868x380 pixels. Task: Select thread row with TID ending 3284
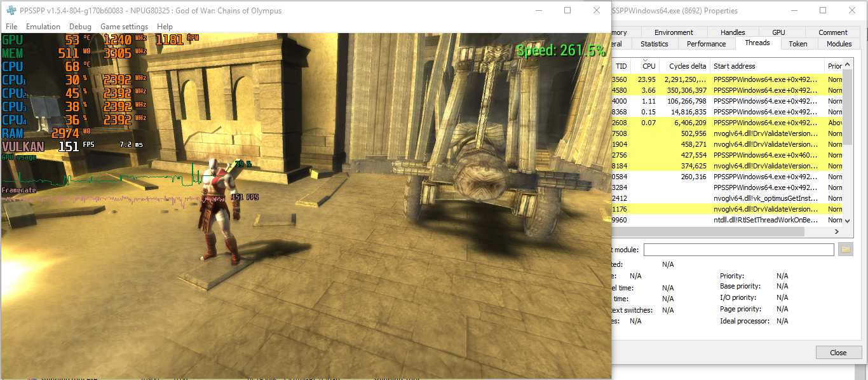click(x=726, y=187)
